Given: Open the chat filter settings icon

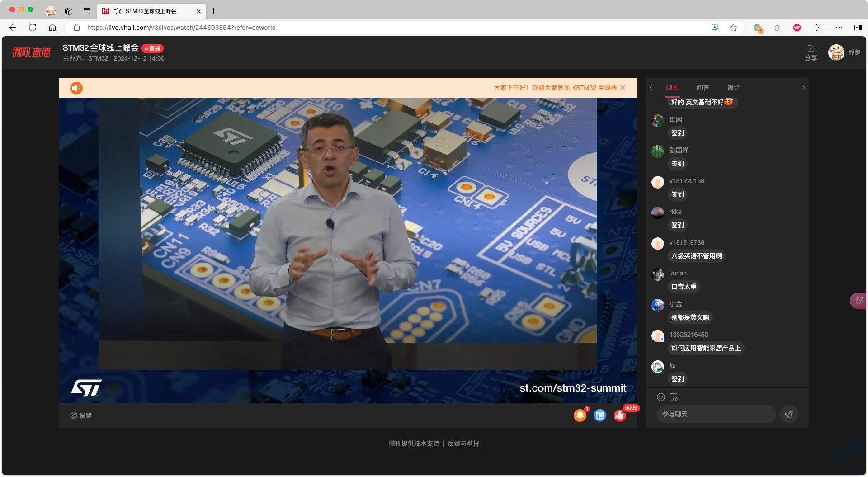Looking at the screenshot, I should (x=674, y=397).
